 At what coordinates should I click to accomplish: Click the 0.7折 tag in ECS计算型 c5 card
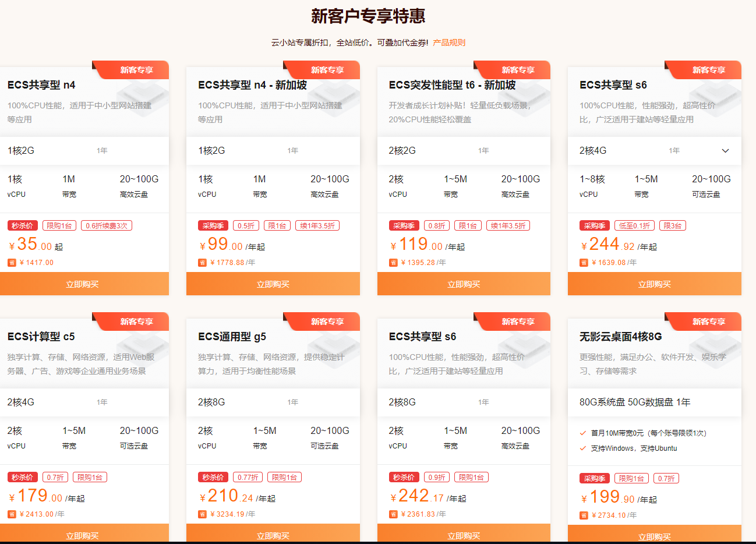coord(55,477)
